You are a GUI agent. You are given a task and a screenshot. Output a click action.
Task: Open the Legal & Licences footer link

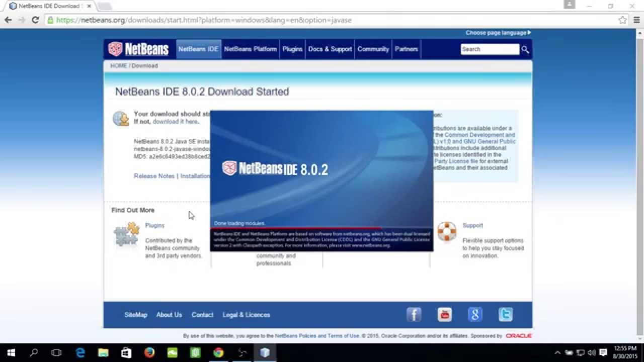click(247, 315)
